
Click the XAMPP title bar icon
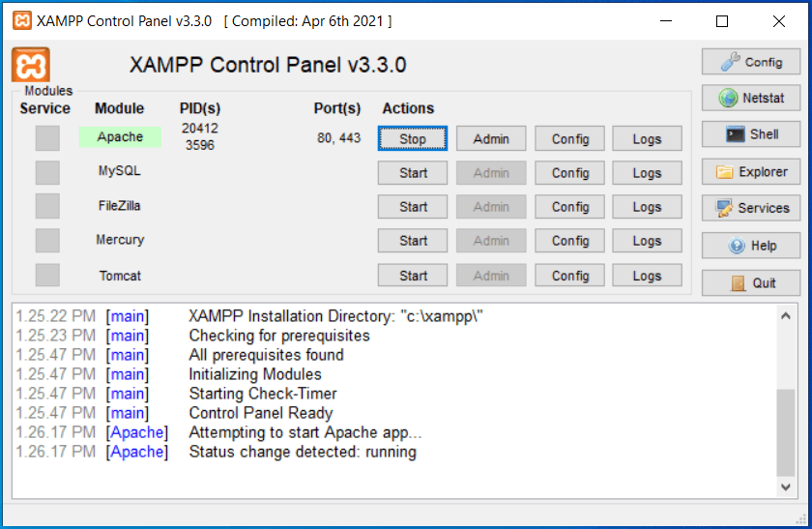tap(22, 21)
